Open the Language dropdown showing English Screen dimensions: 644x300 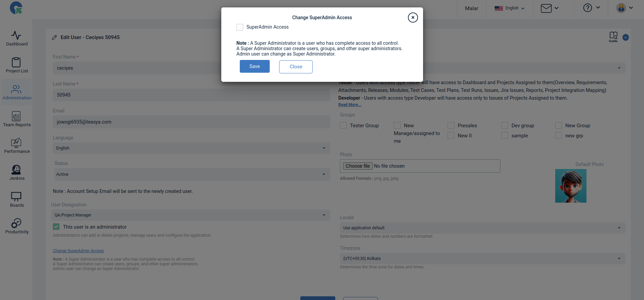pyautogui.click(x=191, y=148)
